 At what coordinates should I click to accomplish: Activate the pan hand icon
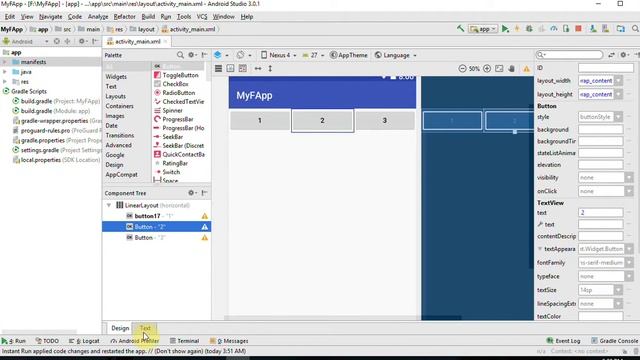(511, 69)
